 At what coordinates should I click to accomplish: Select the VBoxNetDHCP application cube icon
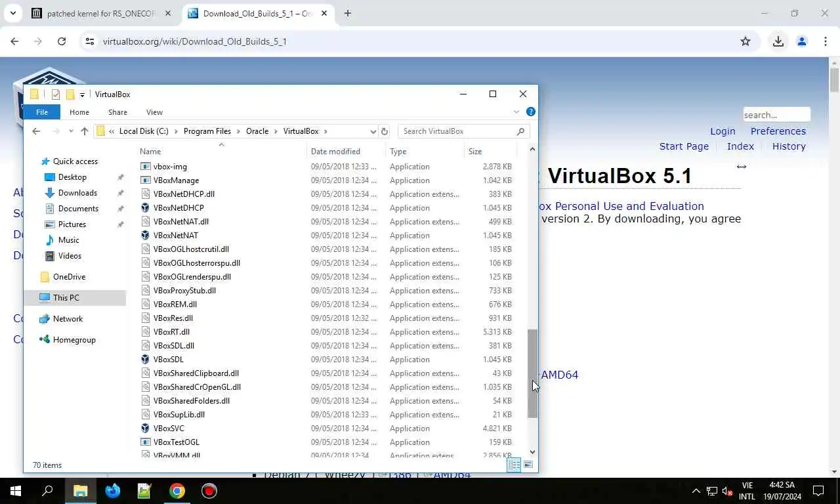[146, 208]
